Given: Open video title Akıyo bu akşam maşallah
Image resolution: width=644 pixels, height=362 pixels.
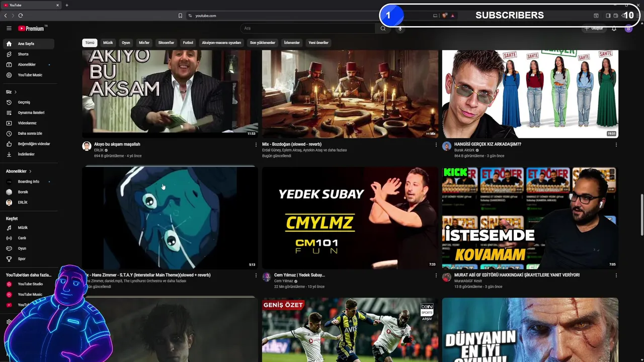Looking at the screenshot, I should [117, 144].
